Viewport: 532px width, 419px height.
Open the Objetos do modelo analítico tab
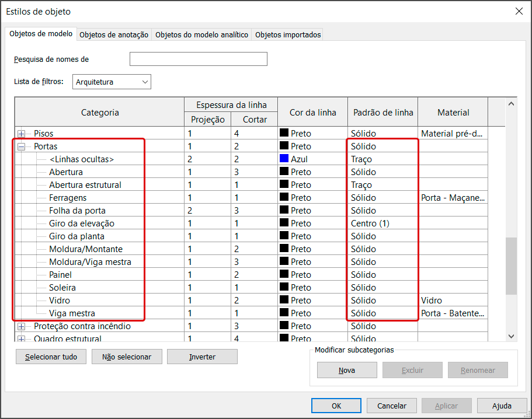tap(201, 35)
